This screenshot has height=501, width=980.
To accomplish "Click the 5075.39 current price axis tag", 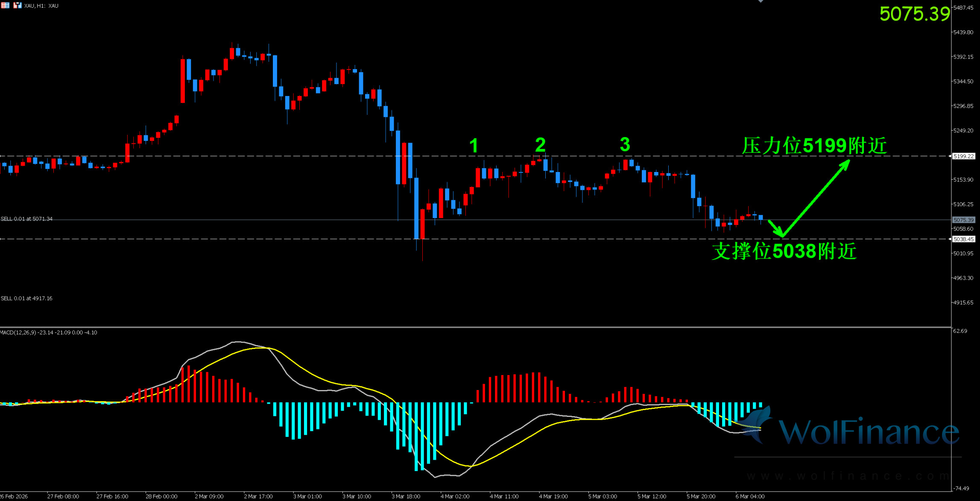I will tap(964, 220).
